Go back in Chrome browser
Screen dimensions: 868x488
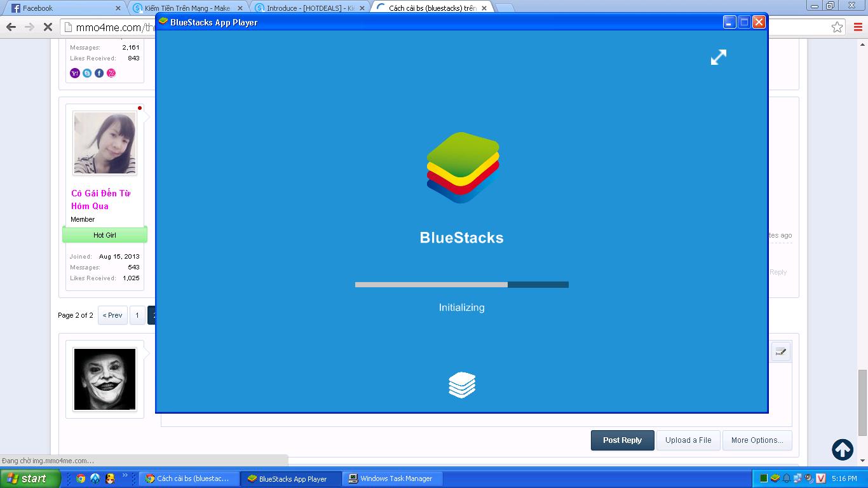coord(11,27)
